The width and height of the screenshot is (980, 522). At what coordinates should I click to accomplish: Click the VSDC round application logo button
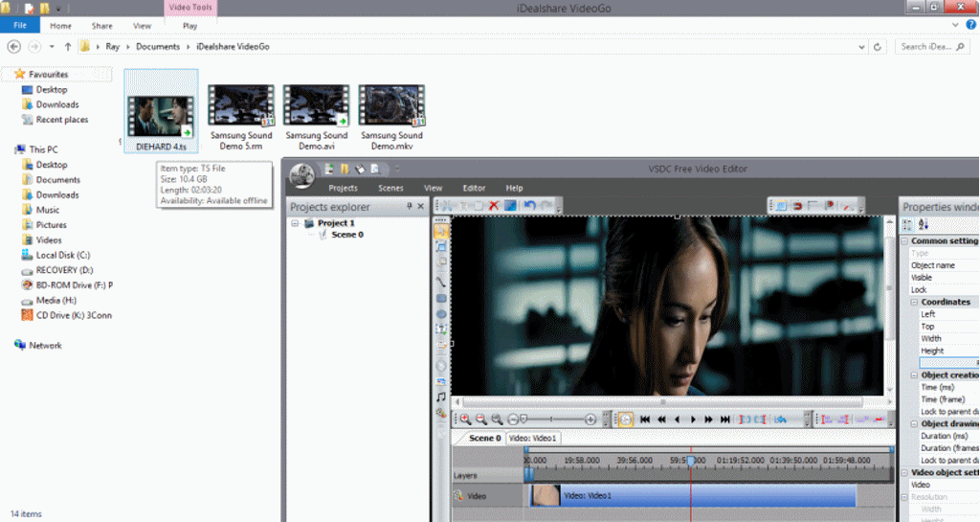(x=301, y=175)
